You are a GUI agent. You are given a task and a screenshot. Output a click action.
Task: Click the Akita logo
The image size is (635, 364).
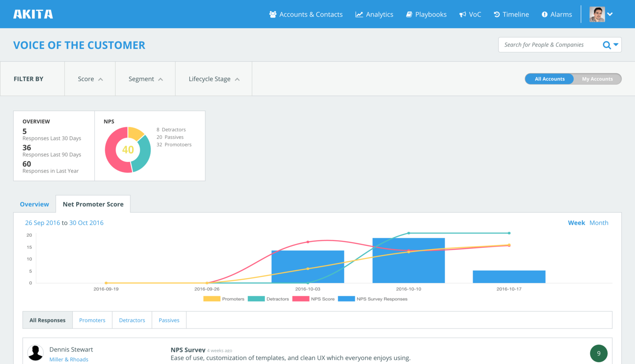(33, 14)
